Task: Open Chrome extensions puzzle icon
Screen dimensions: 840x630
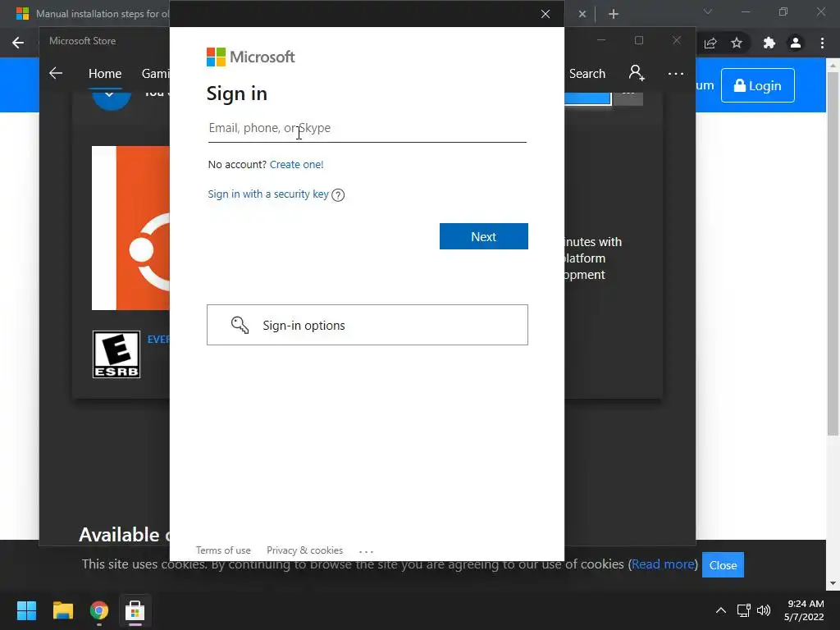Action: 769,43
